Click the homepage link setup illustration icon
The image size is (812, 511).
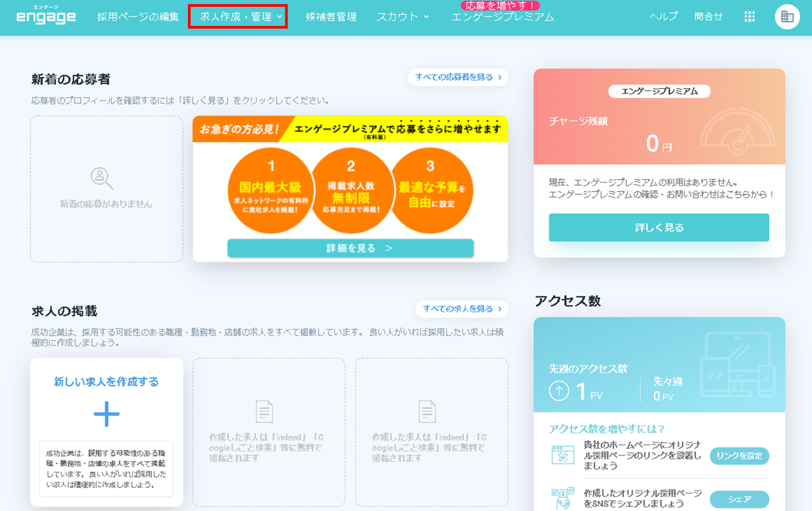[x=562, y=455]
